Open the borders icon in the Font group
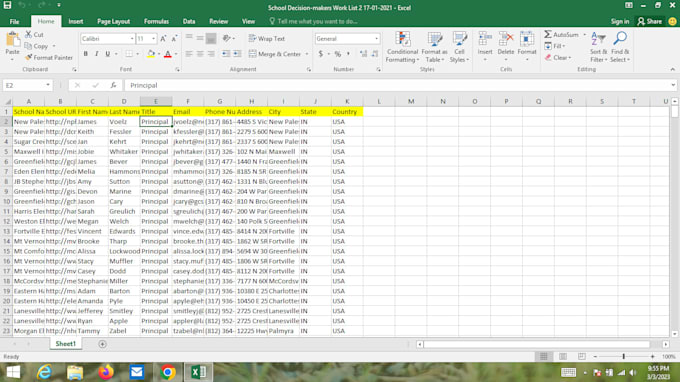Image resolution: width=680 pixels, height=382 pixels. click(x=129, y=54)
